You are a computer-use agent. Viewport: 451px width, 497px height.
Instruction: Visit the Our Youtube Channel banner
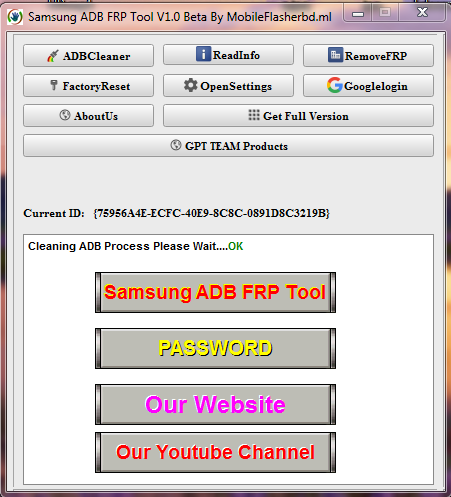coord(215,452)
